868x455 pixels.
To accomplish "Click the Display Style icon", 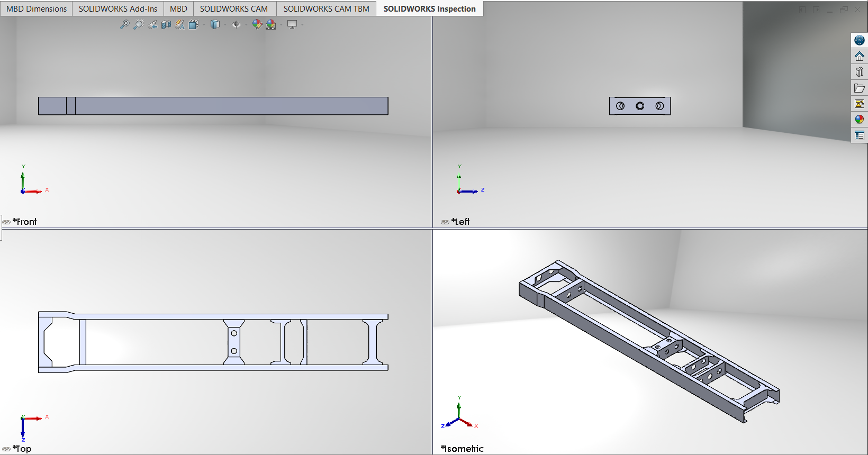I will coord(214,24).
